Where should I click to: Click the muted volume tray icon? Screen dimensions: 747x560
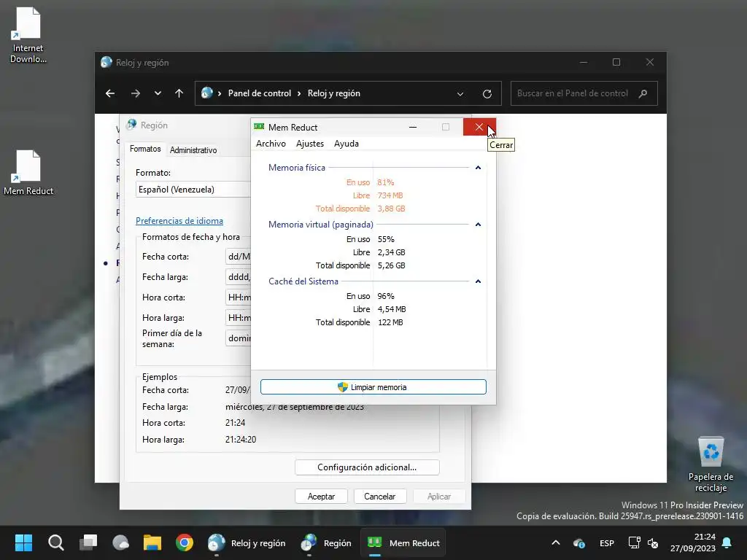[653, 542]
